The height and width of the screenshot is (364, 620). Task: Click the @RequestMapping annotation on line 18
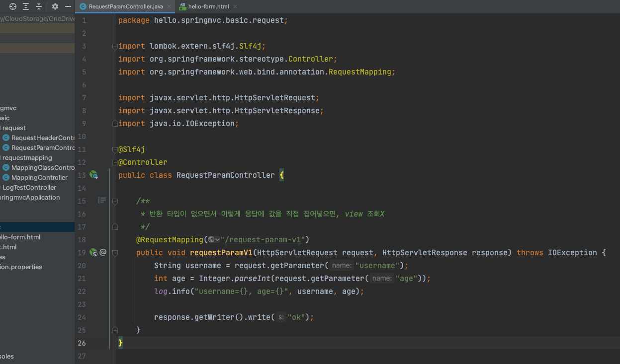click(170, 239)
